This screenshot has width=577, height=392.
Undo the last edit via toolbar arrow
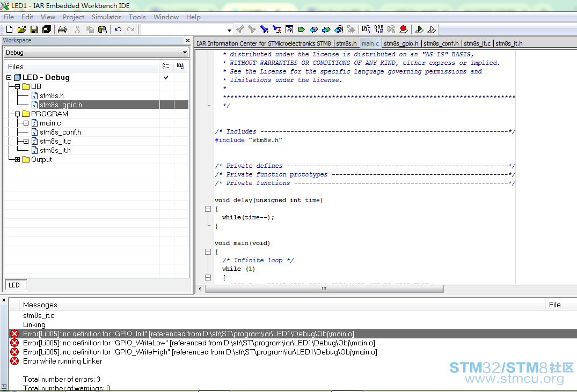click(x=118, y=29)
